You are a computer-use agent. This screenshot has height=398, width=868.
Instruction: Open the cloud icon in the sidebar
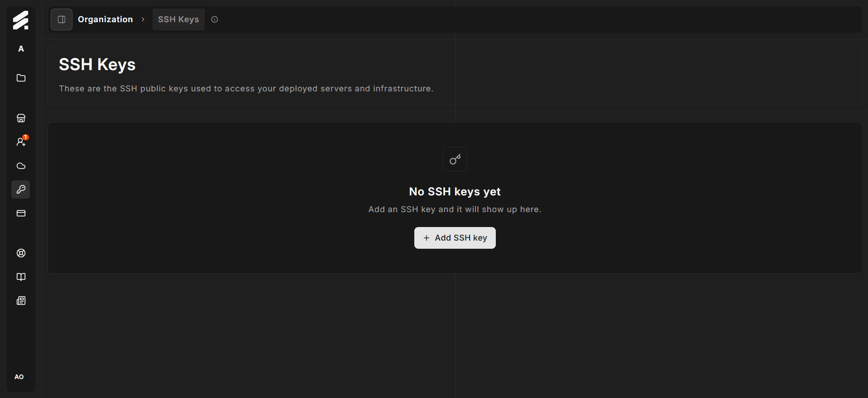tap(21, 166)
